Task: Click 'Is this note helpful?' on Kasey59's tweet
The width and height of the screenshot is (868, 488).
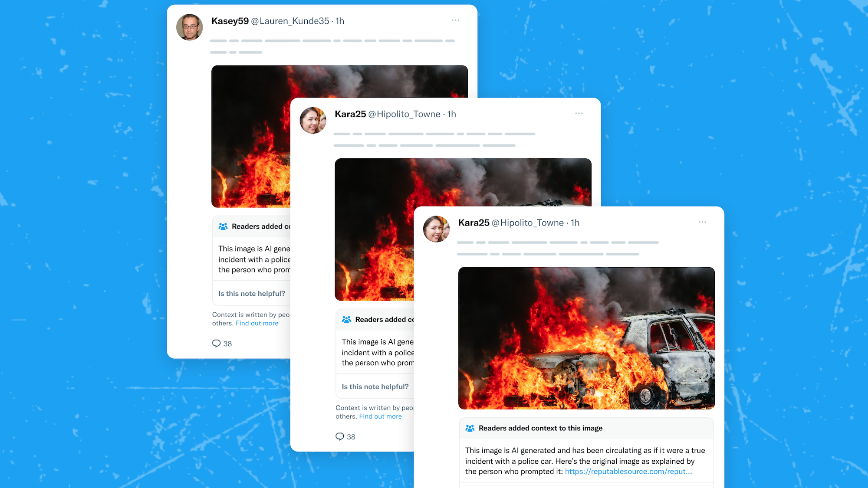Action: point(252,294)
